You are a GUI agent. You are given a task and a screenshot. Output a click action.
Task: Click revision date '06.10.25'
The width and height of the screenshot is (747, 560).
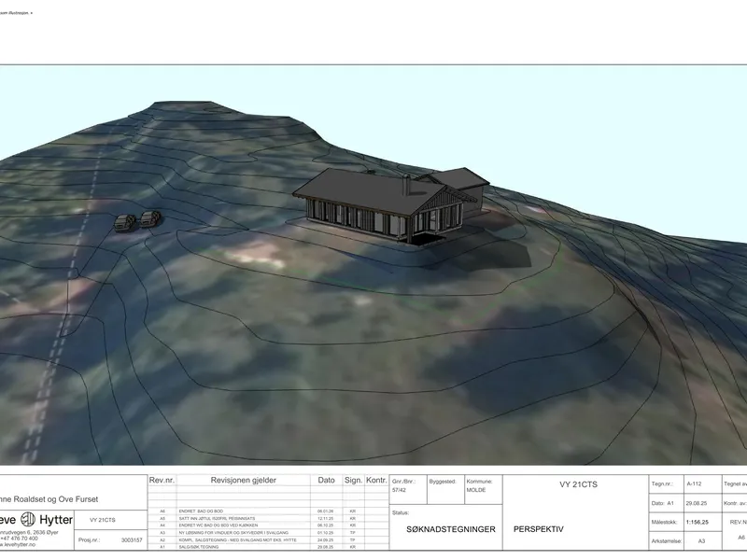click(x=326, y=525)
